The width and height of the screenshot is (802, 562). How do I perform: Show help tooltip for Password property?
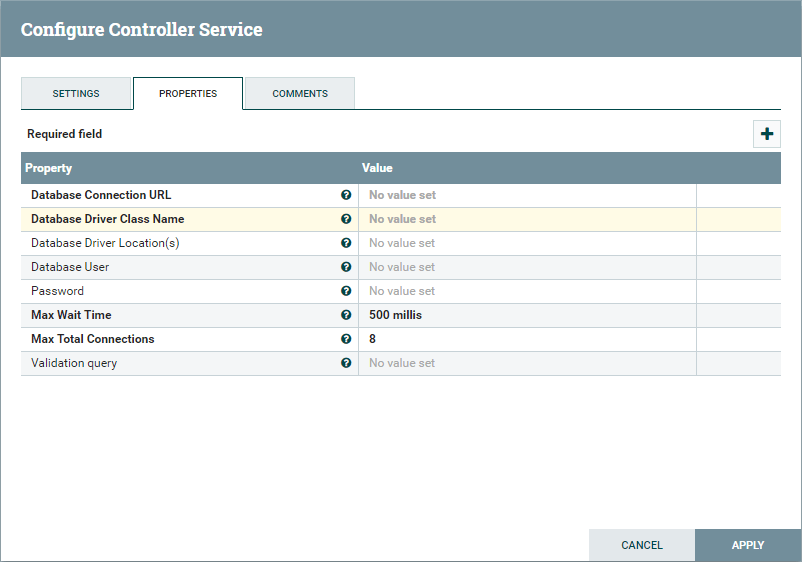346,291
